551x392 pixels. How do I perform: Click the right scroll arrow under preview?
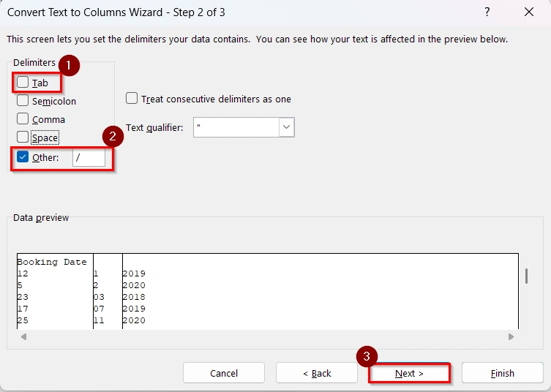[x=511, y=337]
